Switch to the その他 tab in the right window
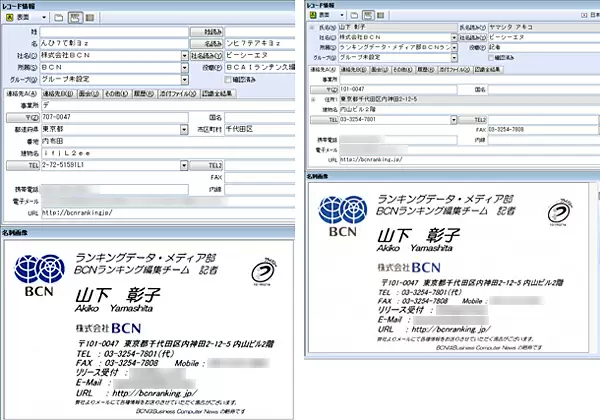Screen dimensions: 600x420 click(x=402, y=70)
